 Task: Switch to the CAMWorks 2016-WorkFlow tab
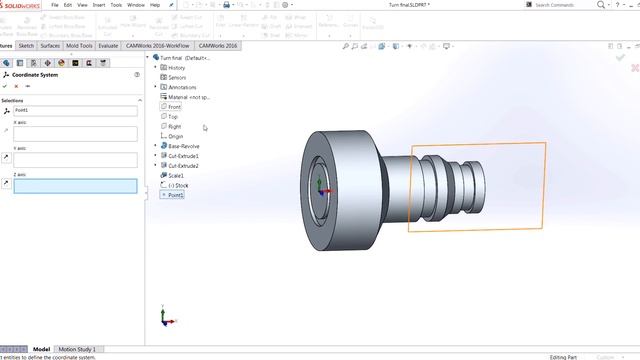click(x=158, y=46)
